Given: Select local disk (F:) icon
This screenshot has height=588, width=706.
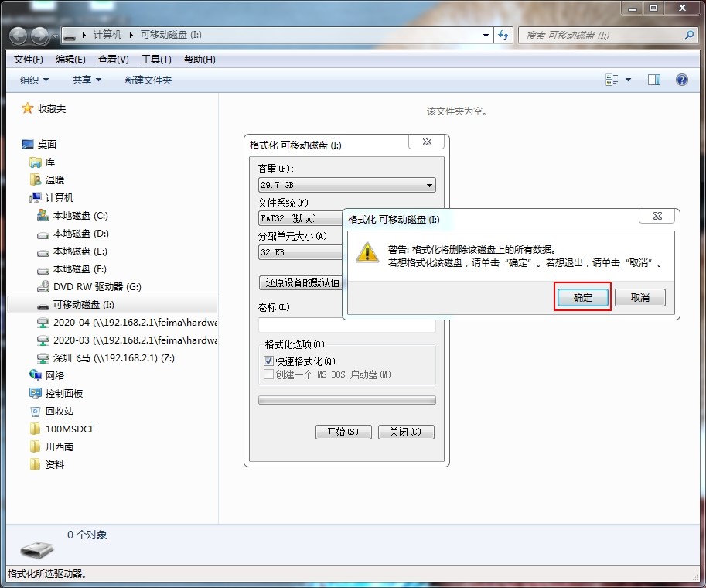Looking at the screenshot, I should coord(43,270).
